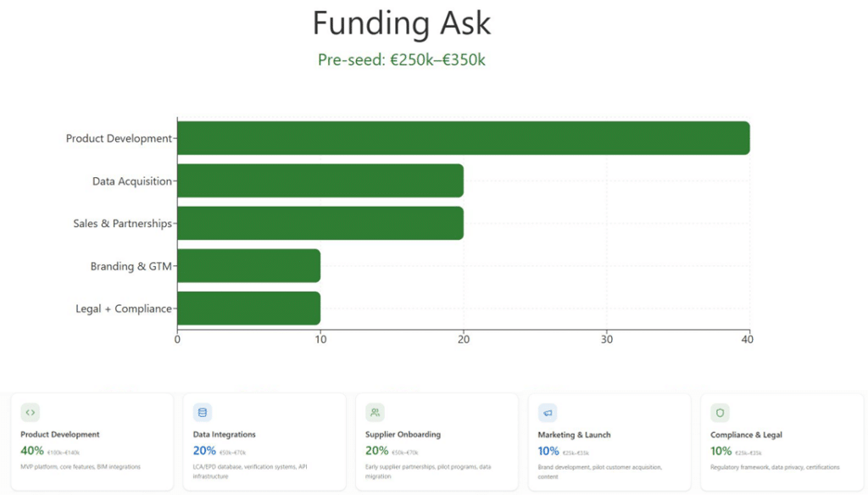Select the Data Acquisition bar in chart
868x495 pixels.
[x=320, y=181]
